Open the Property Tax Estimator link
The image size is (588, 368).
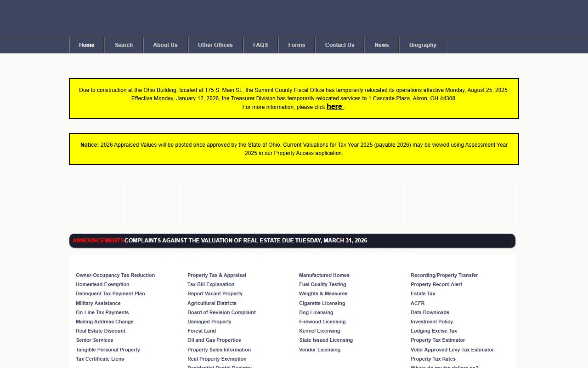[437, 340]
